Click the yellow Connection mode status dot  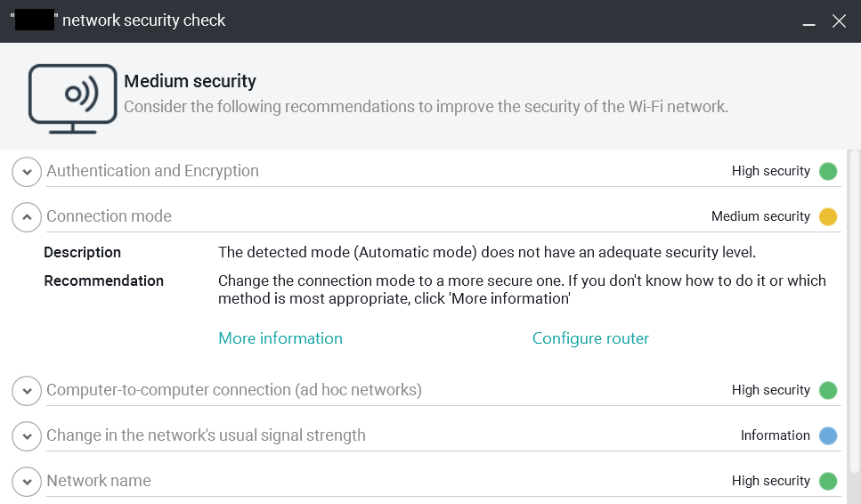828,216
